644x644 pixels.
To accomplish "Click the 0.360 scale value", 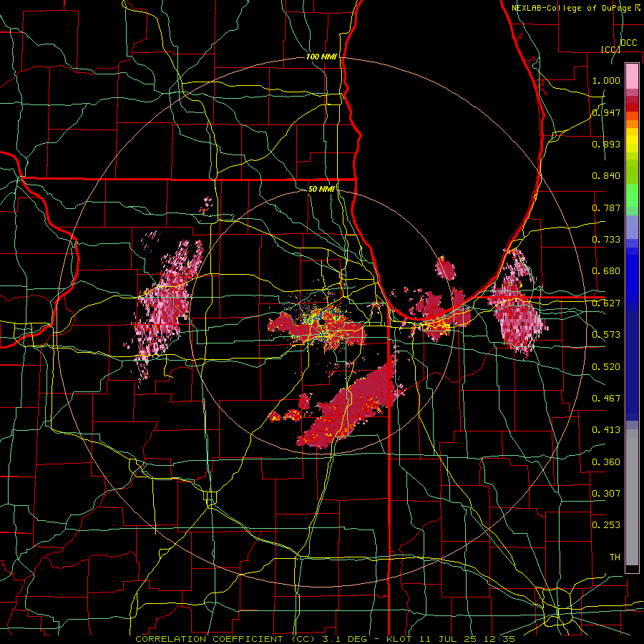I will click(x=606, y=462).
